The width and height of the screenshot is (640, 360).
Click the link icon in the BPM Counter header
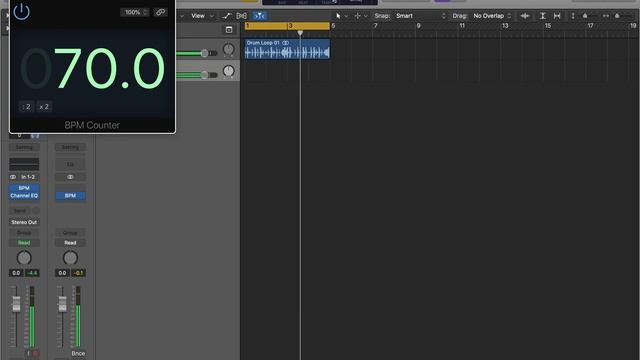point(160,12)
